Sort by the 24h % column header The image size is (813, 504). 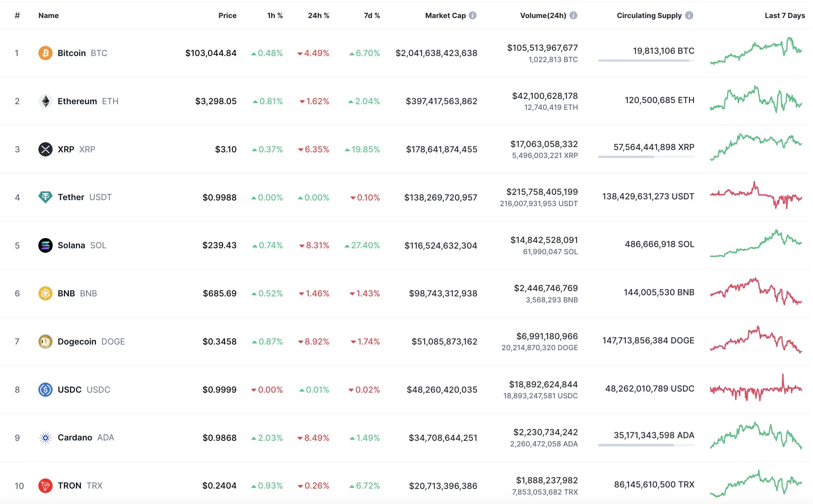click(x=318, y=15)
